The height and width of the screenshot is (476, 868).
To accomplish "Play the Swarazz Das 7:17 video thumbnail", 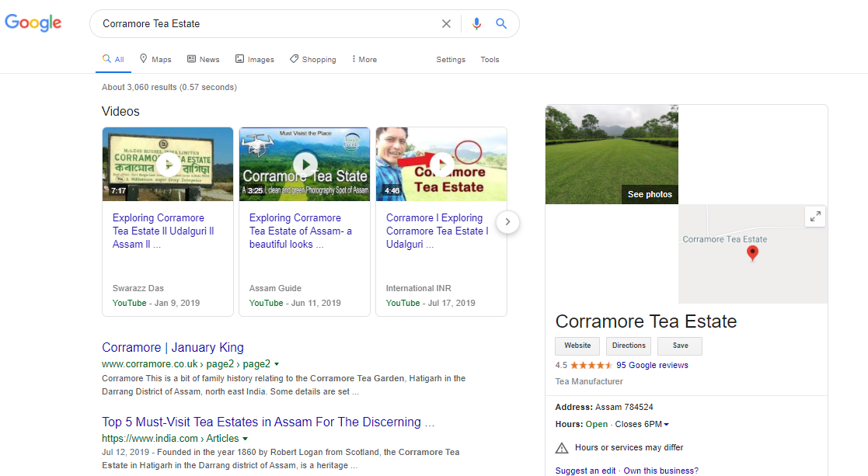I will coord(168,164).
